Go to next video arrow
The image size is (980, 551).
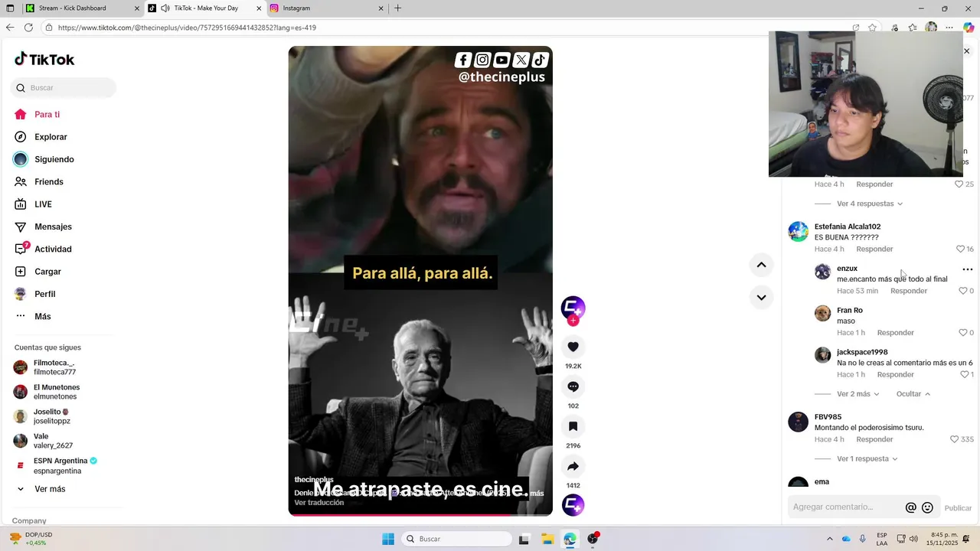[761, 297]
